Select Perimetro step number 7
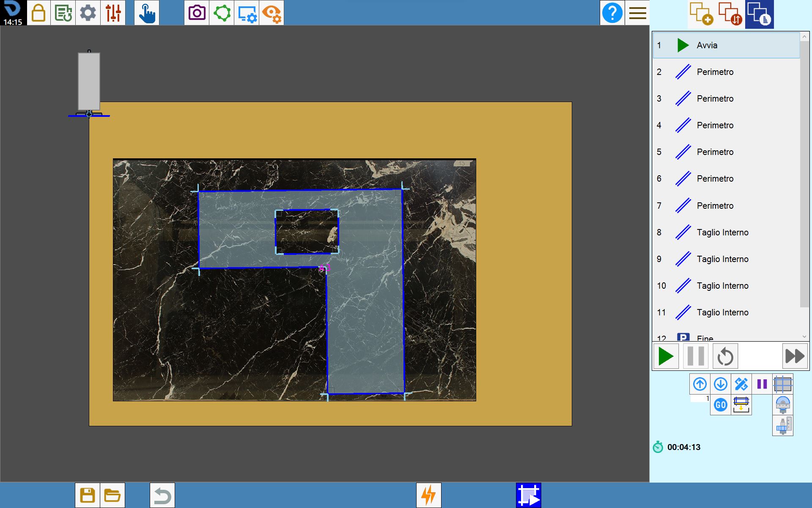812x508 pixels. 726,206
